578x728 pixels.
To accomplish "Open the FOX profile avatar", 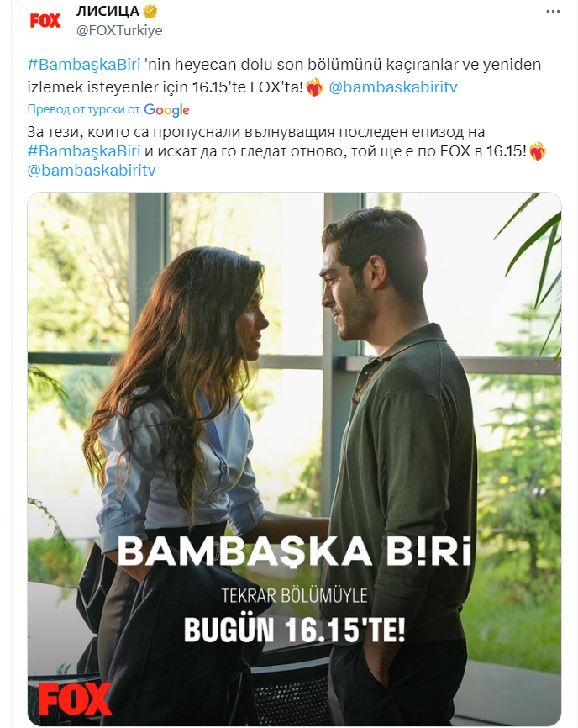I will coord(45,20).
